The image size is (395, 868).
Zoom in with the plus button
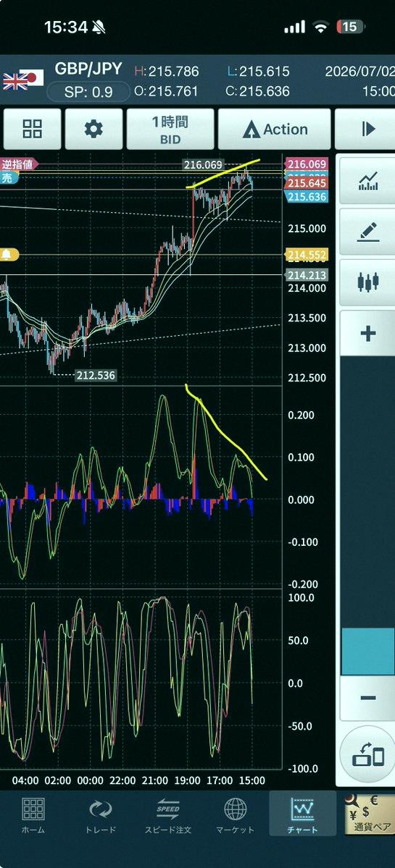click(368, 333)
